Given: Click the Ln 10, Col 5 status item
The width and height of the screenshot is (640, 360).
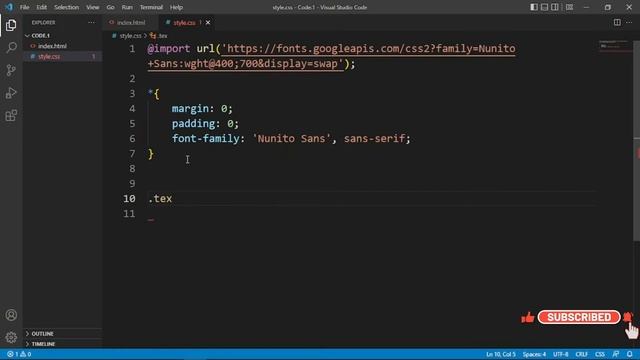Looking at the screenshot, I should (x=501, y=354).
